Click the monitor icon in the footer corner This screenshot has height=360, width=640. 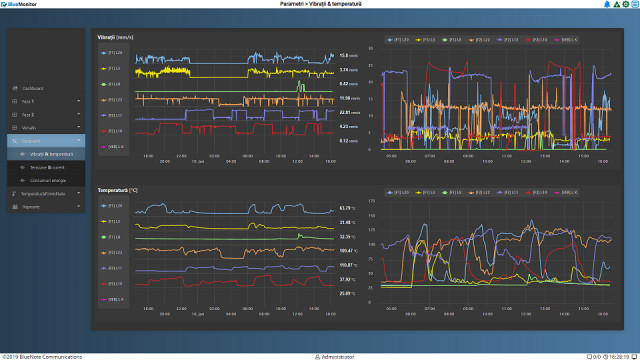634,357
